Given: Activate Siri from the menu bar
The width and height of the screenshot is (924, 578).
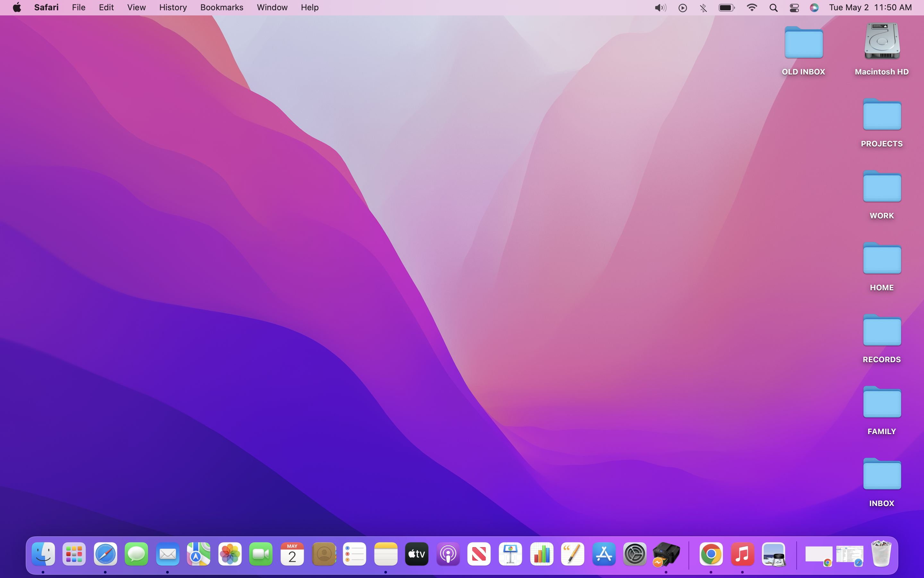Looking at the screenshot, I should [x=814, y=8].
